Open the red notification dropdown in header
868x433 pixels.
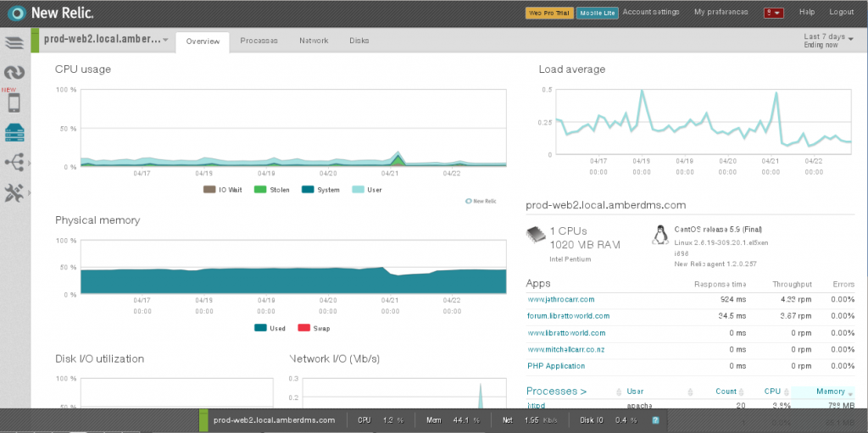point(773,13)
